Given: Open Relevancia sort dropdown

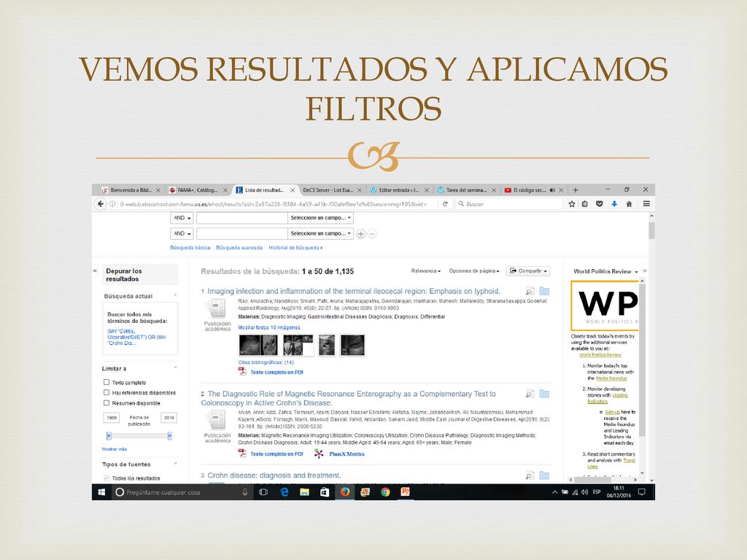Looking at the screenshot, I should (426, 271).
